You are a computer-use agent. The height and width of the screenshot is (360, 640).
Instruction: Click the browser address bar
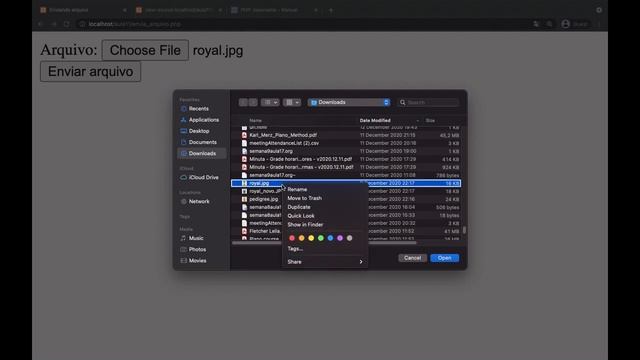302,24
